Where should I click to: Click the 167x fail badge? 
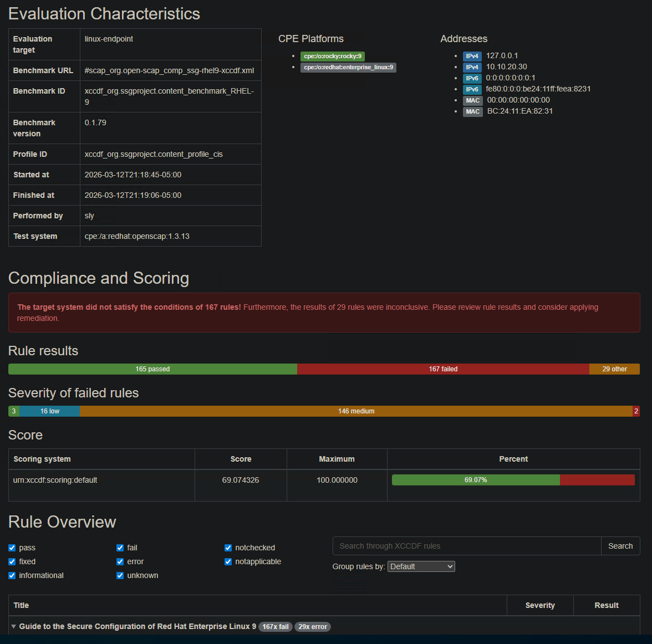click(x=276, y=626)
